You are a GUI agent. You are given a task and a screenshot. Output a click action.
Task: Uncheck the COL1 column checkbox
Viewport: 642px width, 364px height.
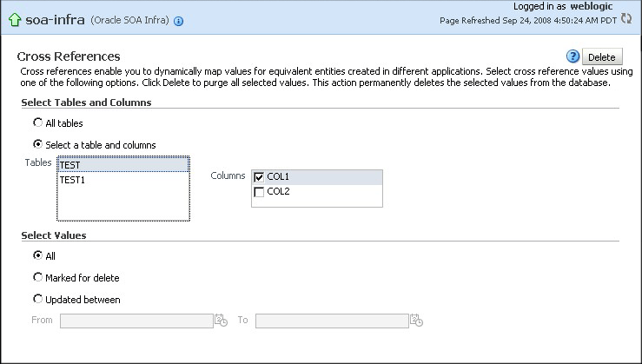259,177
